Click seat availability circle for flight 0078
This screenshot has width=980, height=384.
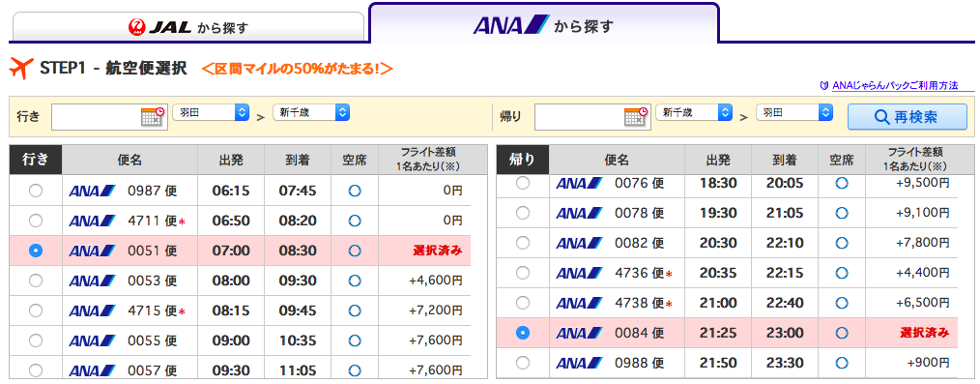coord(842,213)
